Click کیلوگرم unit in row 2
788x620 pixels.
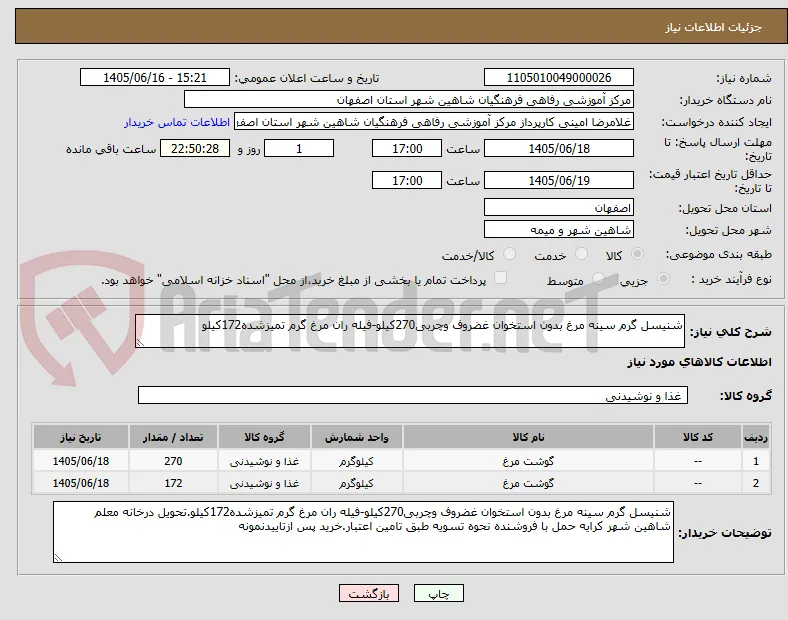pos(356,483)
